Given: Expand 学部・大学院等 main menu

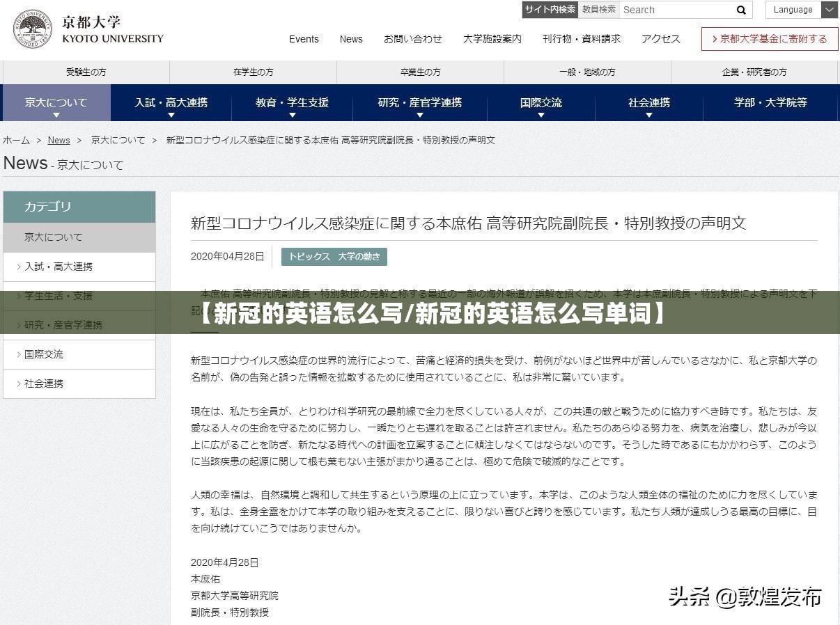Looking at the screenshot, I should [770, 103].
